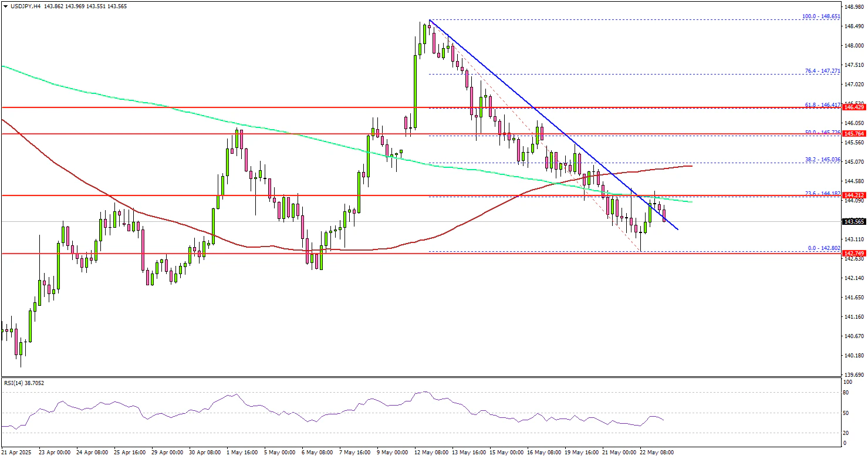Click the 139.690 price scale label
Viewport: 868px width, 459px height.
tap(854, 374)
